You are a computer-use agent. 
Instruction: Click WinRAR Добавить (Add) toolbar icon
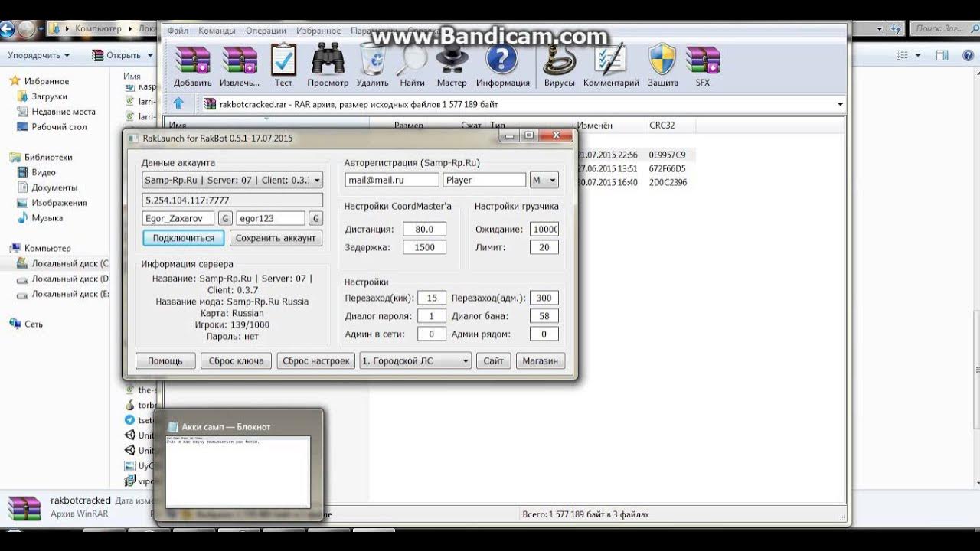point(192,60)
